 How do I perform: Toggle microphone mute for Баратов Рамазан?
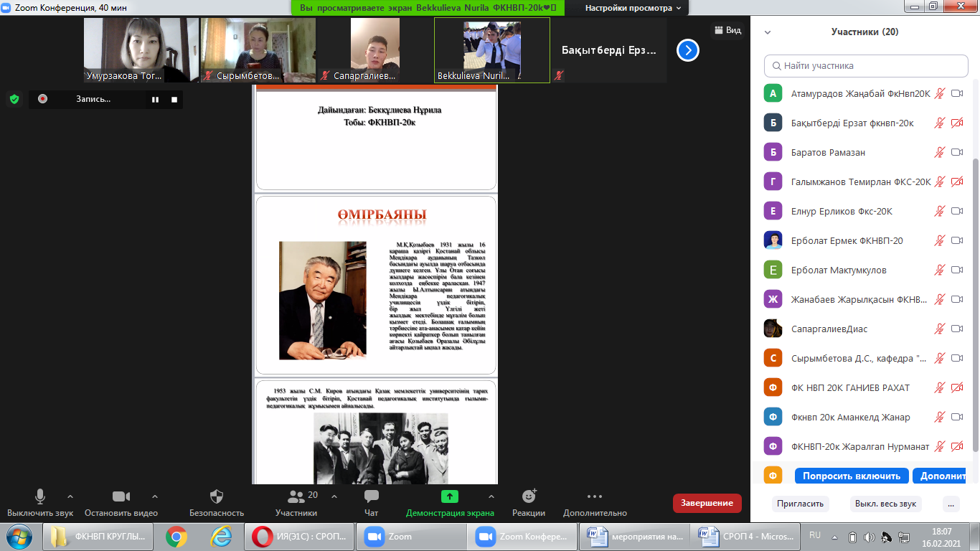click(939, 152)
